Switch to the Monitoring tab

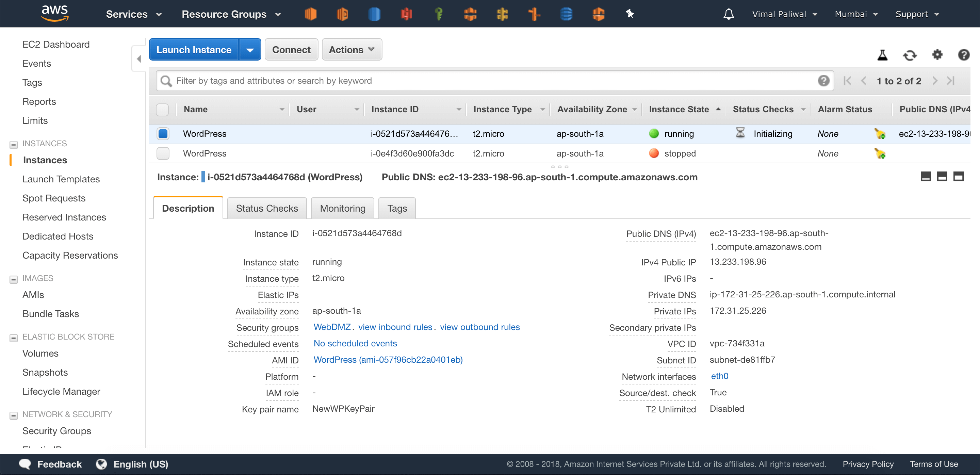(342, 208)
